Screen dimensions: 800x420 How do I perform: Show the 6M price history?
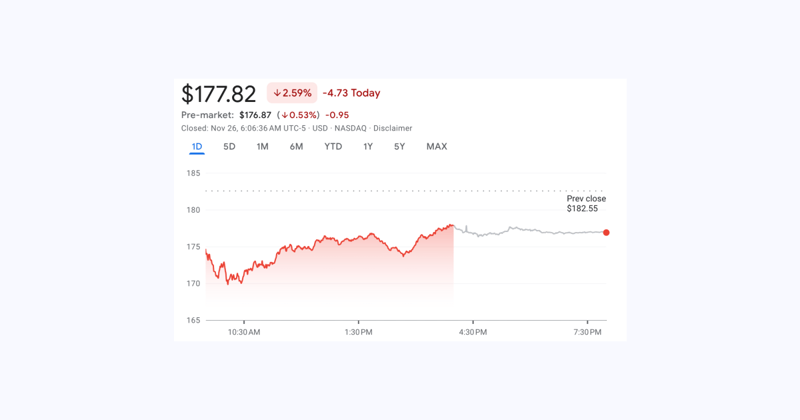(x=296, y=146)
